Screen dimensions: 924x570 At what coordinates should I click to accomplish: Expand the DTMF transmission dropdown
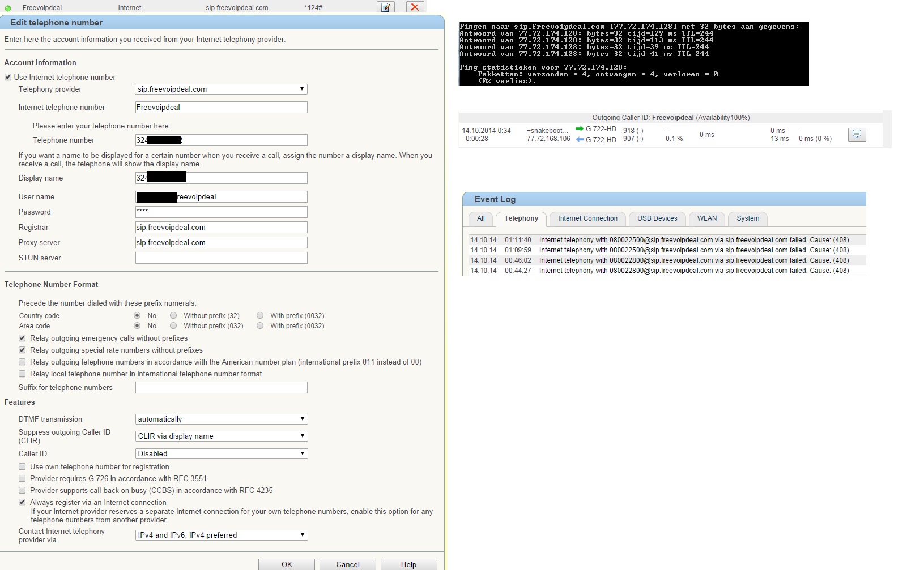(x=221, y=419)
